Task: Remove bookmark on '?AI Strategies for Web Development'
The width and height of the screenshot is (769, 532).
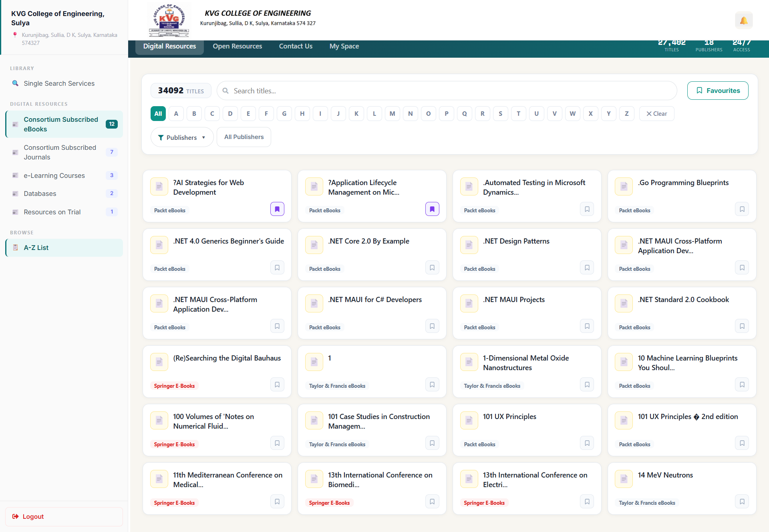Action: pos(277,209)
